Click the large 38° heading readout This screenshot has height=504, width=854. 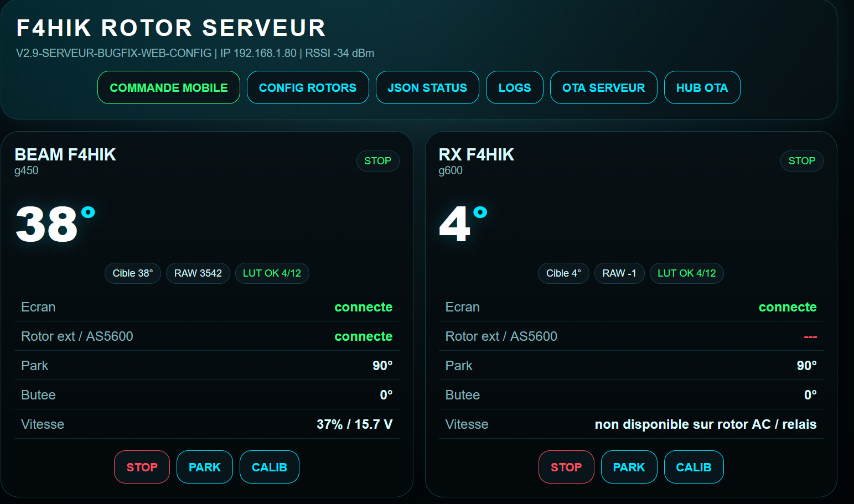coord(55,224)
